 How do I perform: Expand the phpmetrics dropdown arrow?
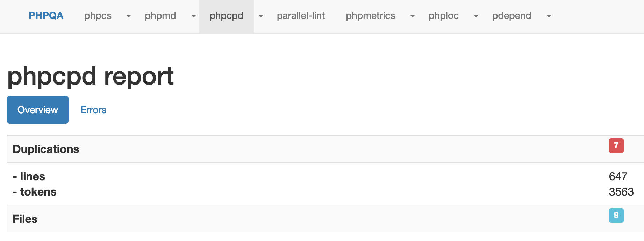(x=412, y=16)
